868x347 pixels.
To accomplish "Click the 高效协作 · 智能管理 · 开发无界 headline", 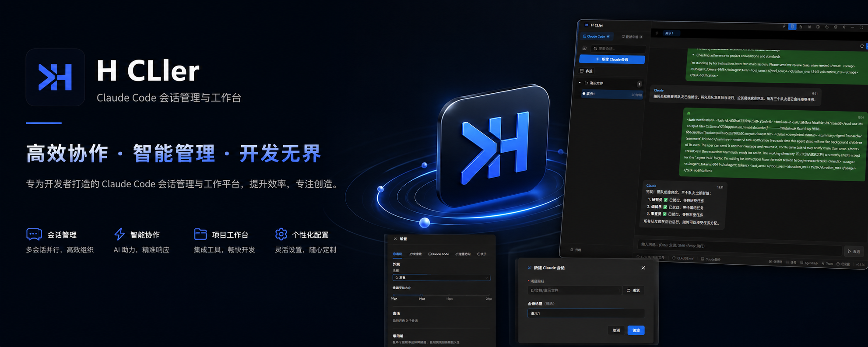I will pos(174,154).
